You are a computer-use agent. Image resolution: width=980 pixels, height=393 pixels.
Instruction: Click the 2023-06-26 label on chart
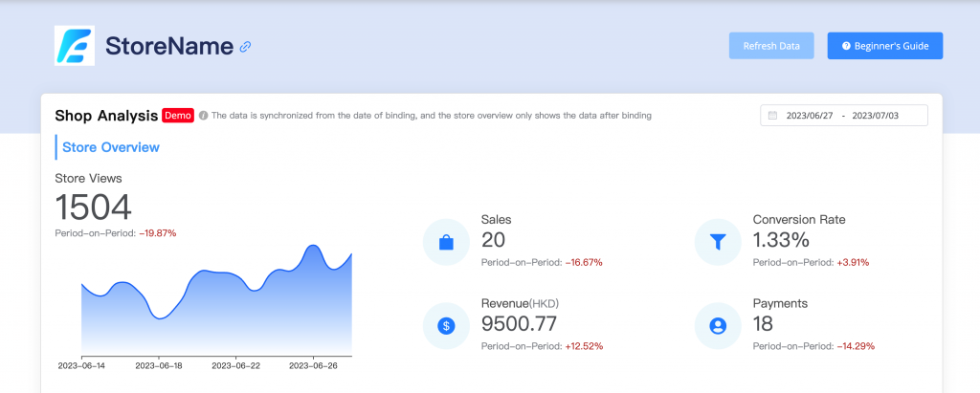coord(313,365)
